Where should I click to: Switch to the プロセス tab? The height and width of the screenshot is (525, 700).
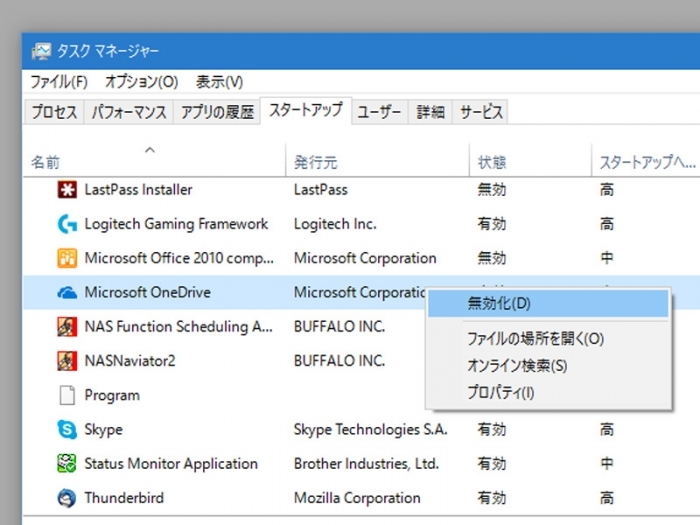click(x=54, y=112)
